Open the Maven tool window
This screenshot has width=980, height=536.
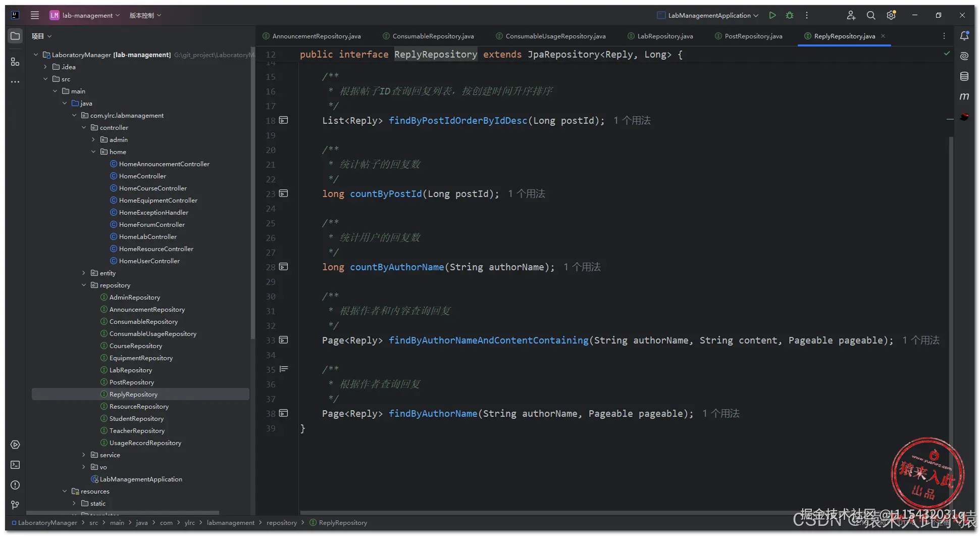click(x=964, y=96)
